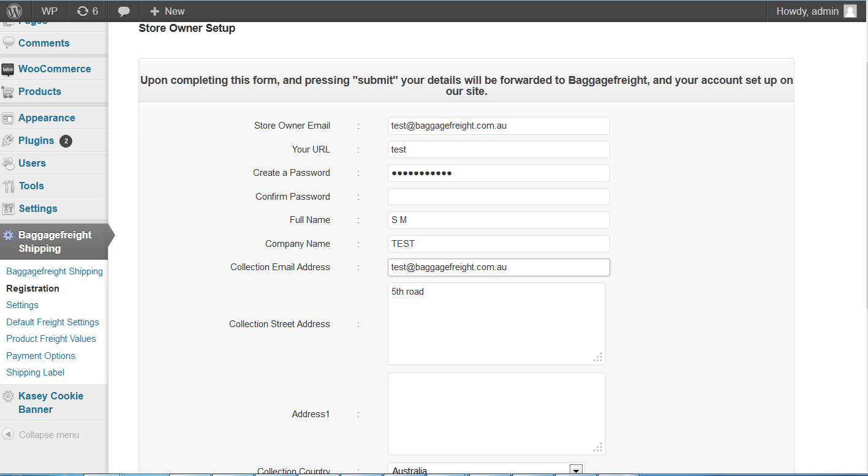Click the Store Owner Setup heading
Screen dimensions: 868x476
[187, 28]
